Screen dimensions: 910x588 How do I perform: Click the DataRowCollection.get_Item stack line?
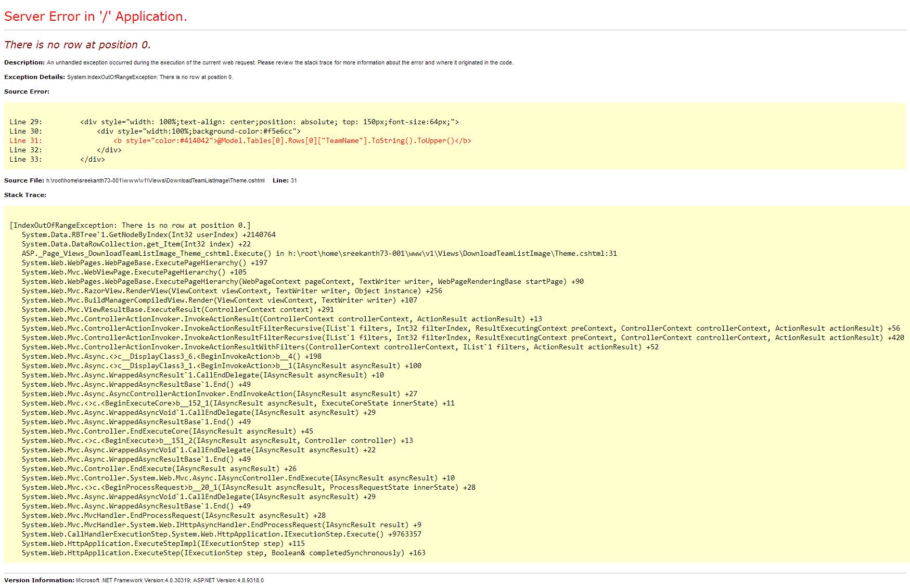136,244
